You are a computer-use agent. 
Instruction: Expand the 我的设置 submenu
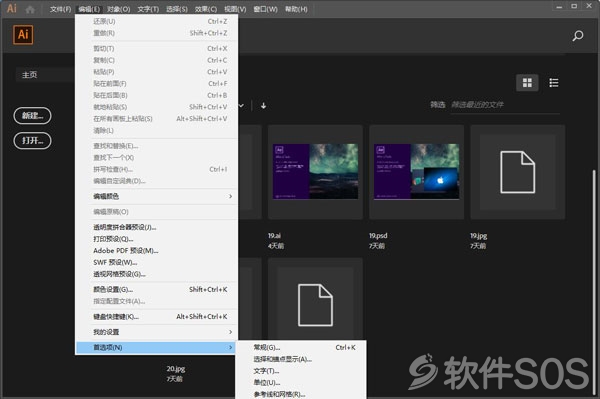coord(157,332)
